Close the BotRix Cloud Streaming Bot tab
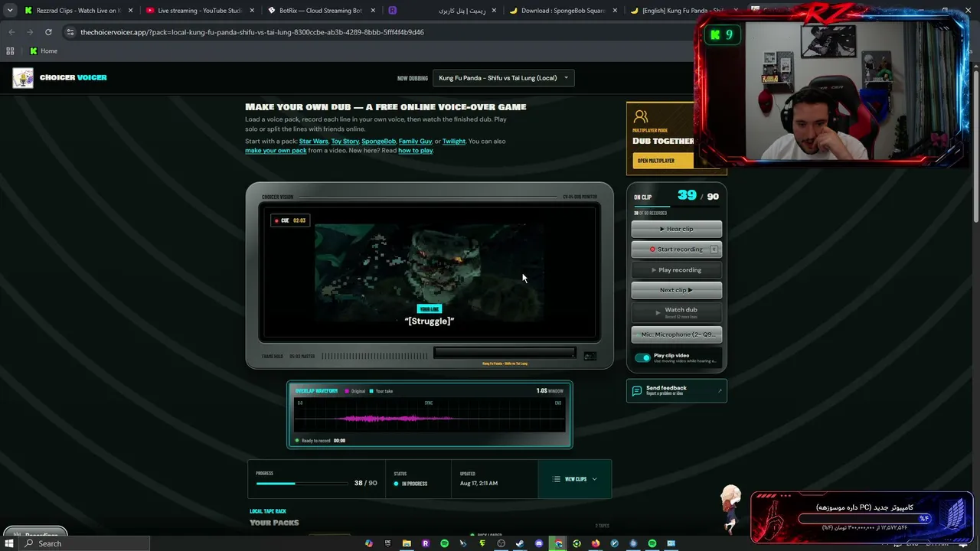 tap(372, 11)
